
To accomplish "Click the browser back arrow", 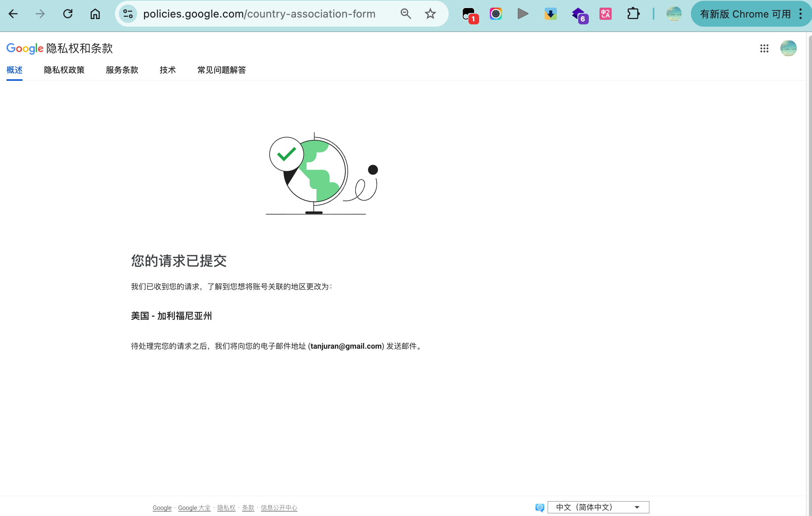I will (x=13, y=14).
